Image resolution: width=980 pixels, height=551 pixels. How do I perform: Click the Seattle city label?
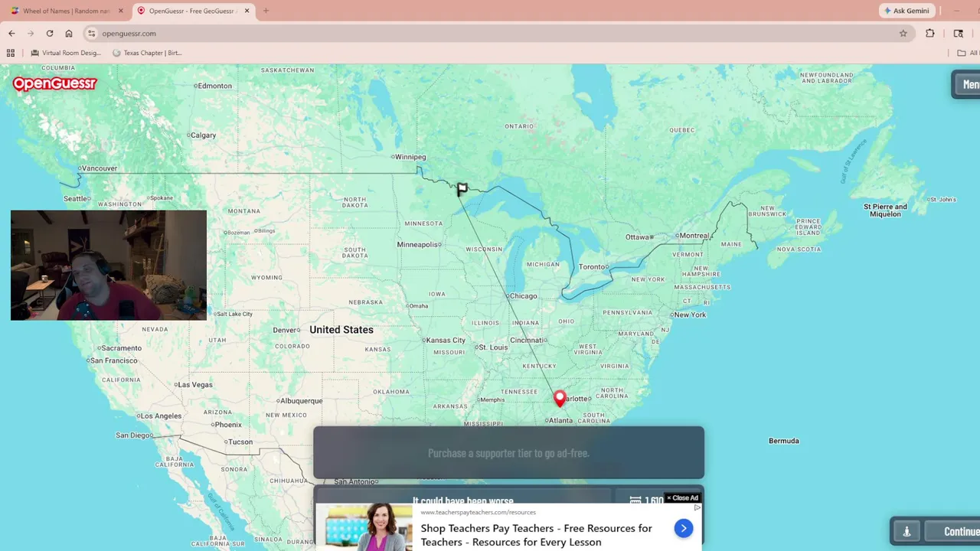[77, 199]
